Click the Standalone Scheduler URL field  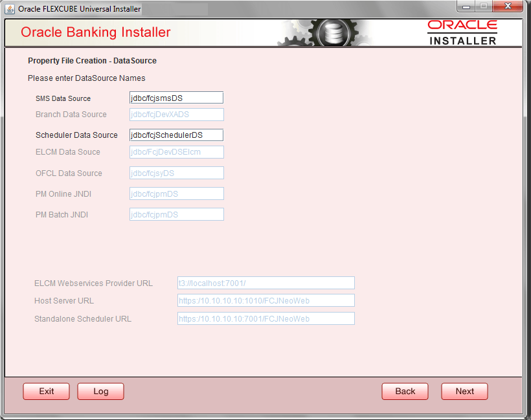(x=266, y=318)
